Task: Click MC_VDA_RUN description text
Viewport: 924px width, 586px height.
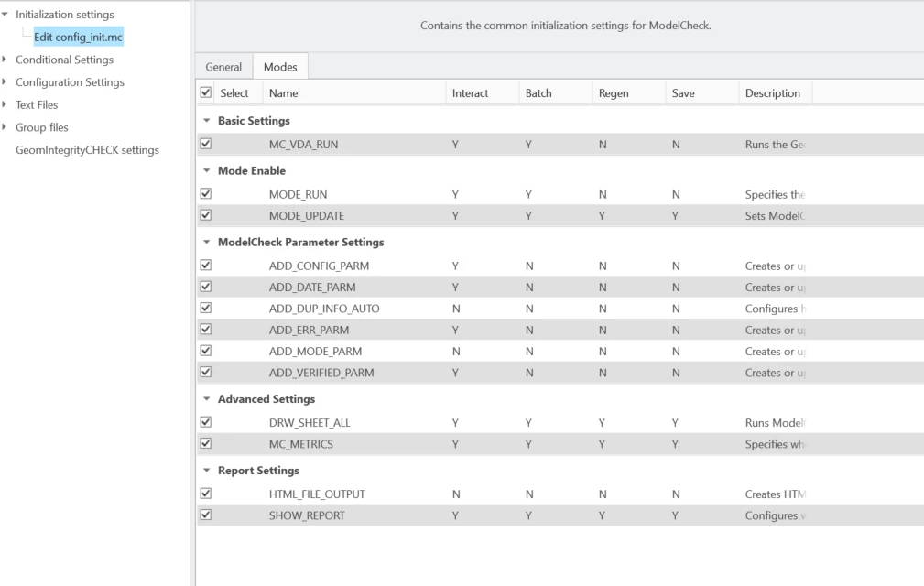Action: tap(775, 145)
